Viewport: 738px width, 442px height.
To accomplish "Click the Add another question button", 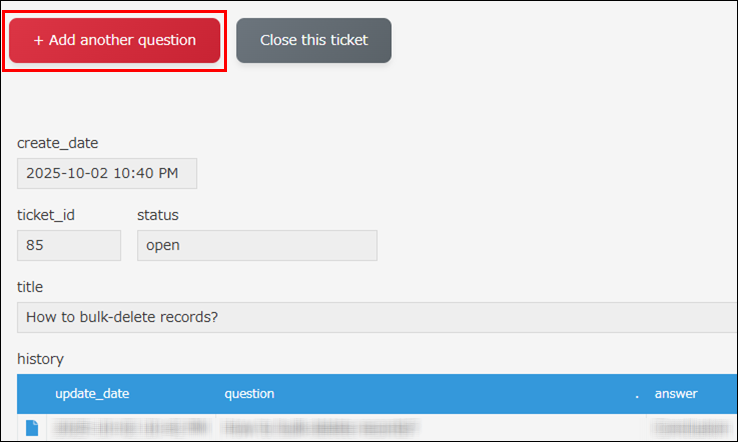I will pos(114,40).
